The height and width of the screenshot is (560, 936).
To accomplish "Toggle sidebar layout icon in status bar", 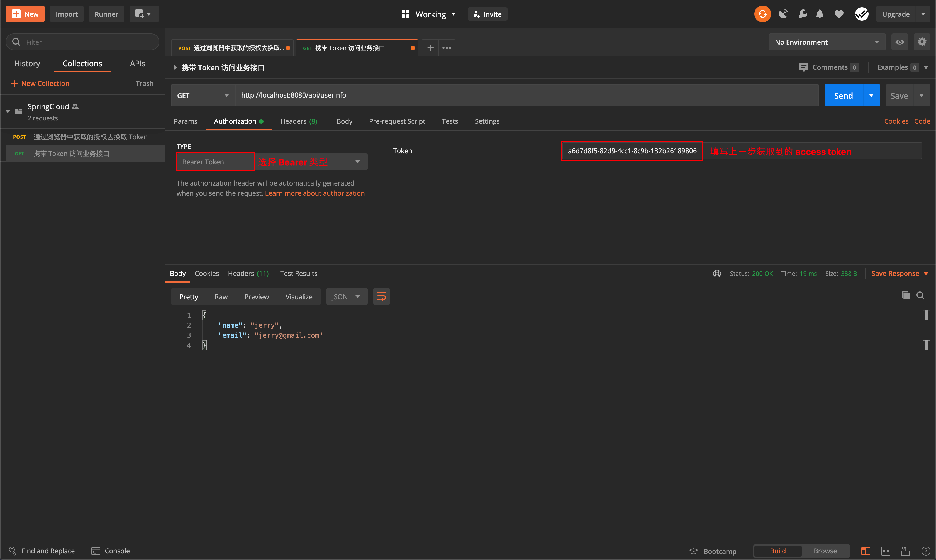I will coord(866,551).
